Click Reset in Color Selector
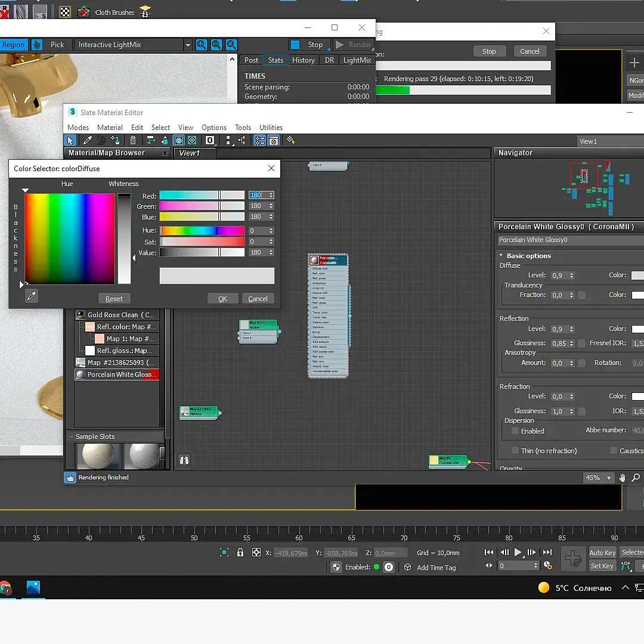 click(114, 299)
